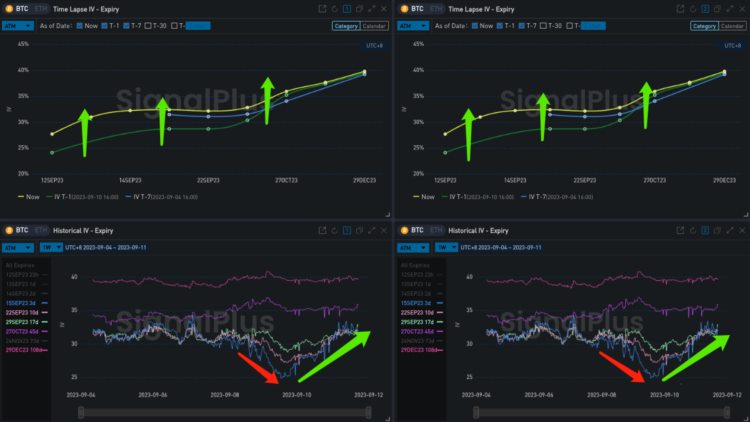Click the export icon in bottom-left Historical IV panel
Image resolution: width=750 pixels, height=422 pixels.
(321, 230)
